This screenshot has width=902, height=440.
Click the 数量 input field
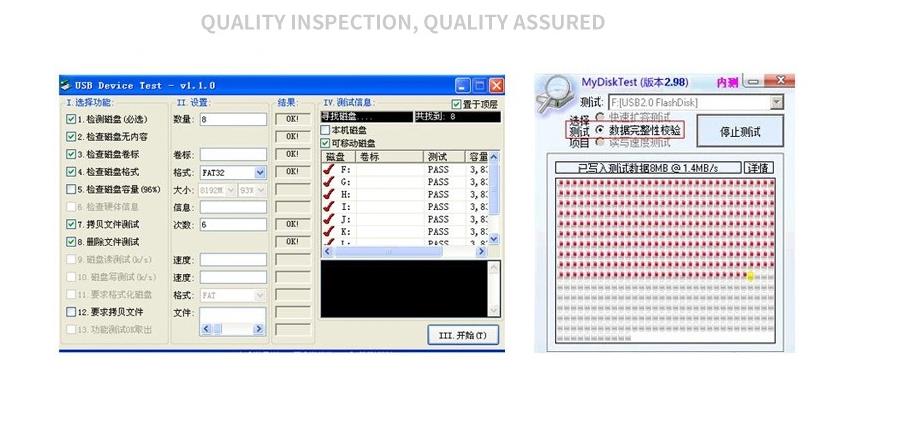(233, 119)
